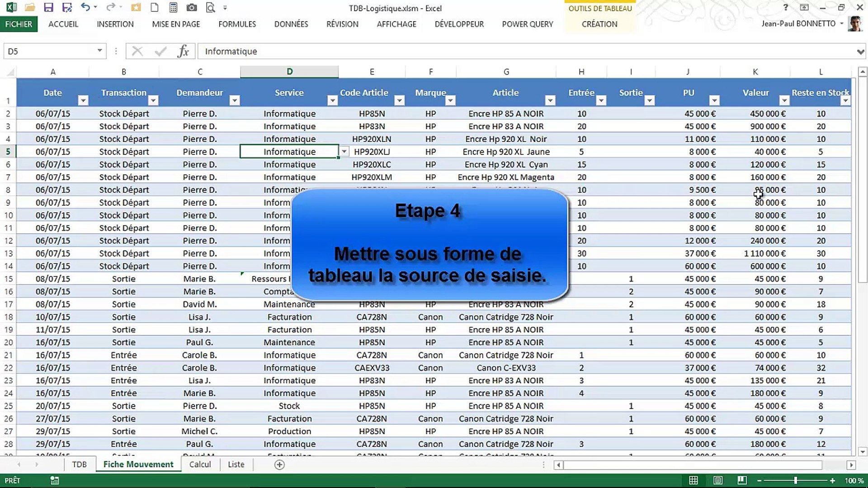Switch to Page Layout view in status bar
This screenshot has width=868, height=488.
point(718,480)
